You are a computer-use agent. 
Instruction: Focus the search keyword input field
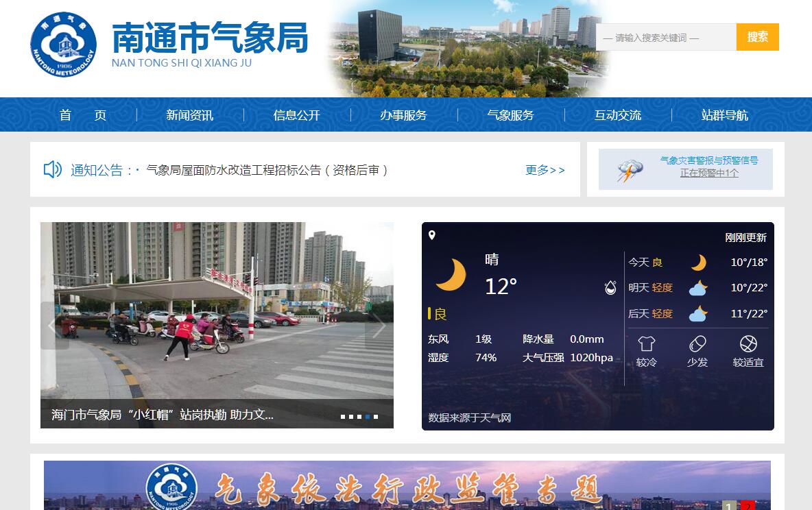point(666,37)
